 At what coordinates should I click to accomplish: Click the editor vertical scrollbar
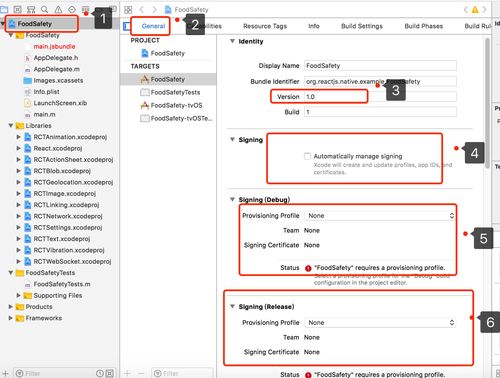tap(488, 103)
